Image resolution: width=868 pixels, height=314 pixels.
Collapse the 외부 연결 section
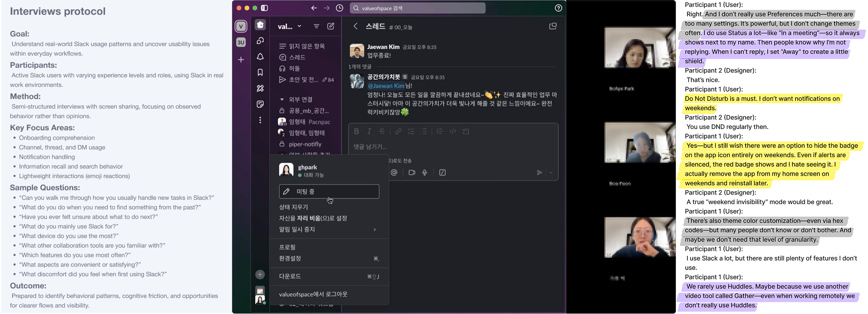(296, 99)
